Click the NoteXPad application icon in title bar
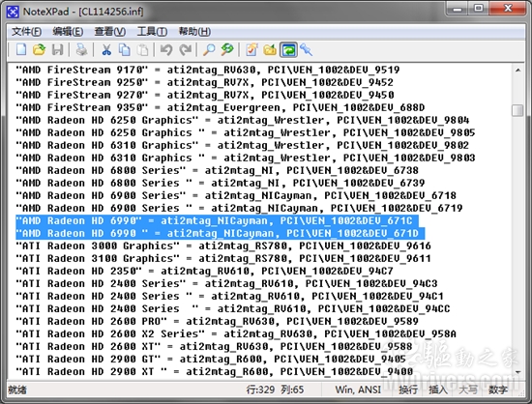 pos(13,13)
